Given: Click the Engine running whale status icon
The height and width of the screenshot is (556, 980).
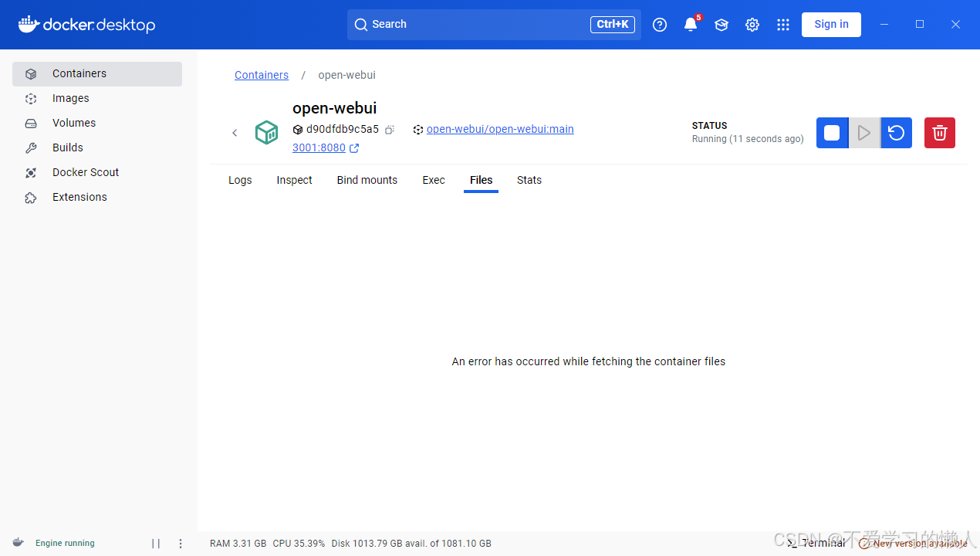Looking at the screenshot, I should tap(19, 543).
